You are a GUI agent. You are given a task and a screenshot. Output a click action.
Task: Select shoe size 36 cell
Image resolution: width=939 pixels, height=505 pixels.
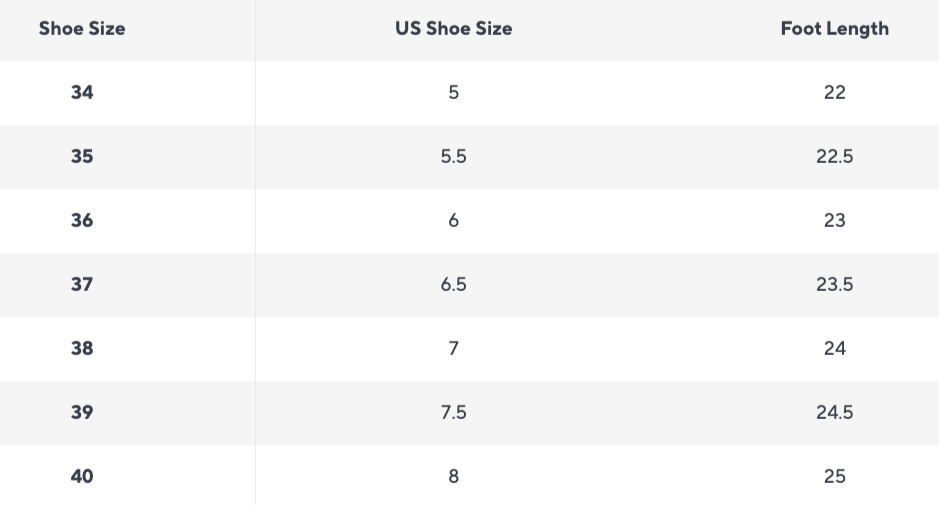(x=82, y=220)
